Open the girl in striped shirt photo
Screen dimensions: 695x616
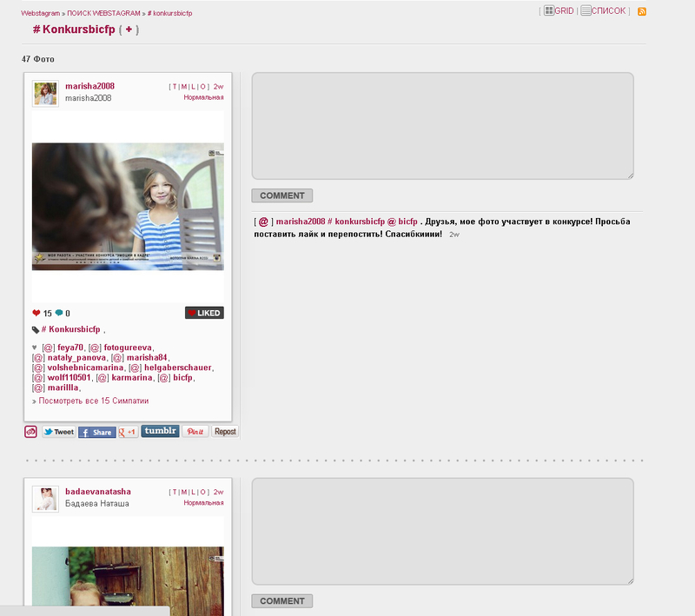(128, 207)
